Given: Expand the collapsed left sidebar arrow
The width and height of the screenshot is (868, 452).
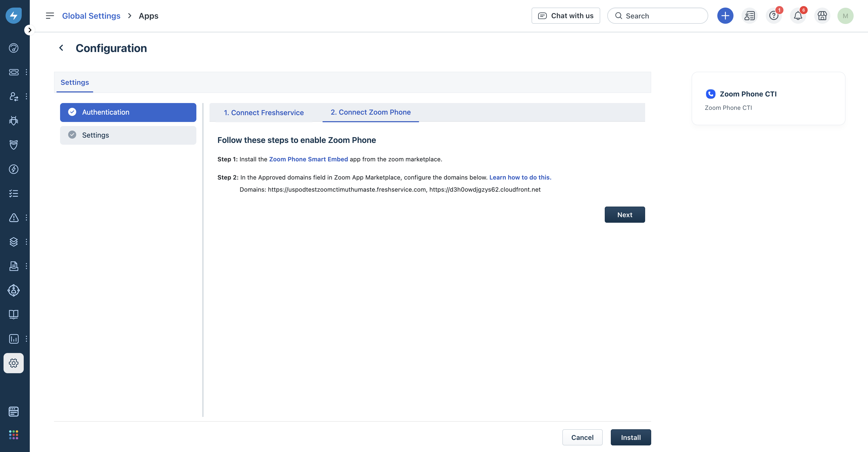Looking at the screenshot, I should [x=30, y=30].
